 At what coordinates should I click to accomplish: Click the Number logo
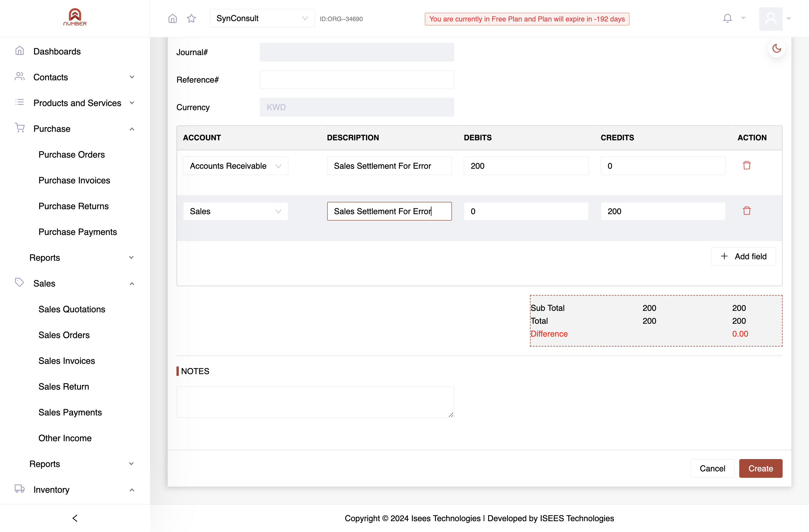click(75, 17)
